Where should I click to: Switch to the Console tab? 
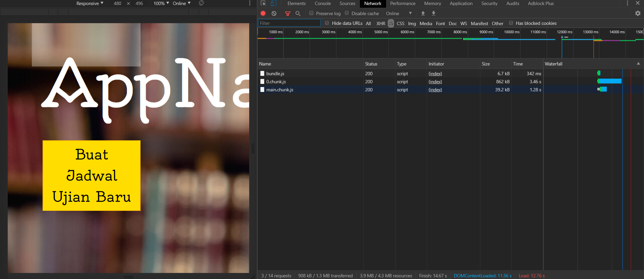(322, 3)
